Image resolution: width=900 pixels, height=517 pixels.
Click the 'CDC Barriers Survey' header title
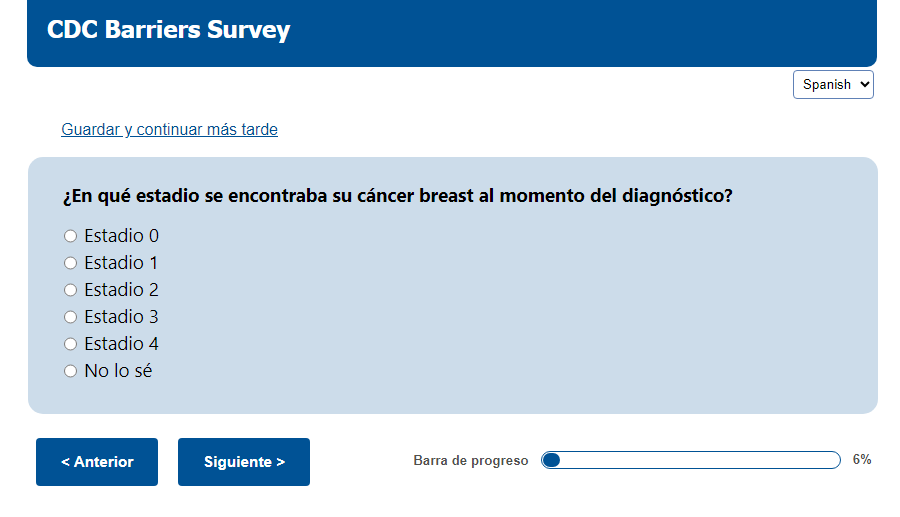[168, 30]
